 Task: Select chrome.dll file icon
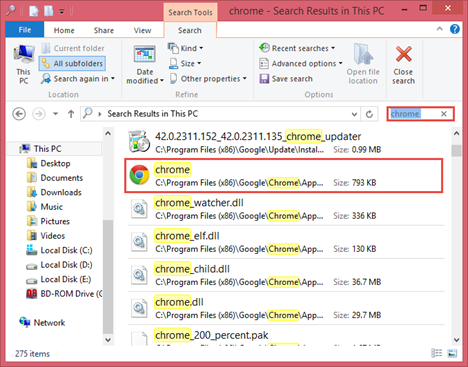click(x=139, y=308)
